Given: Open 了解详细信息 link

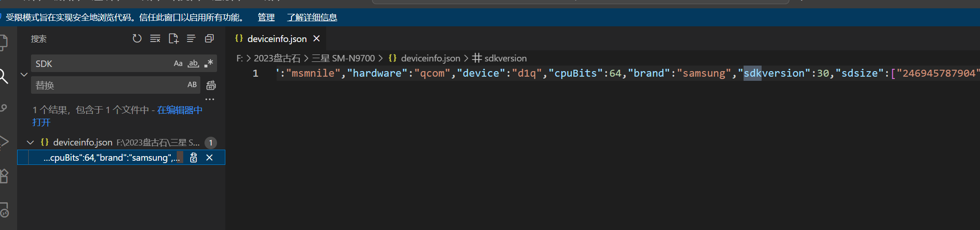Looking at the screenshot, I should [x=312, y=18].
